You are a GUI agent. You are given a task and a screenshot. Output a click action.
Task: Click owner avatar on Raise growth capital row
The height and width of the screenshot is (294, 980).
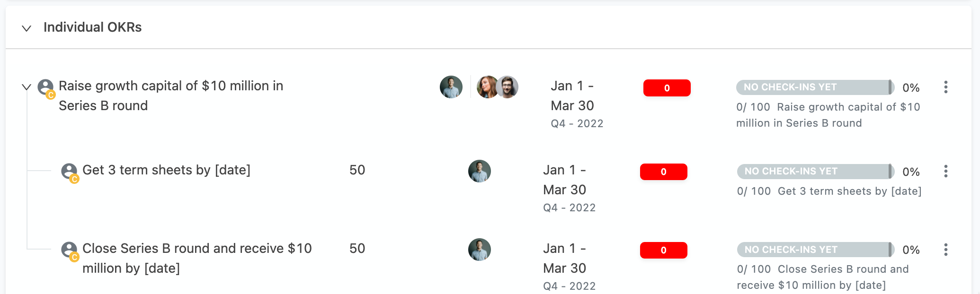451,87
